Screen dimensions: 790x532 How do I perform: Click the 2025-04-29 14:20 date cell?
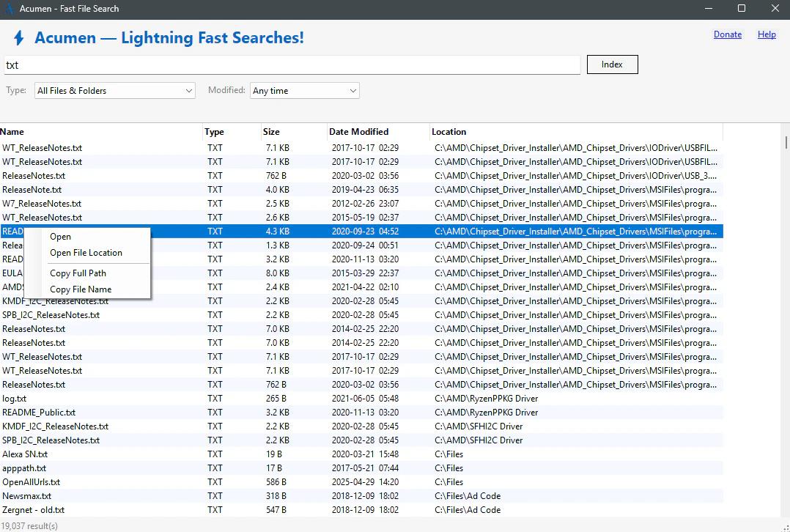[x=365, y=482]
